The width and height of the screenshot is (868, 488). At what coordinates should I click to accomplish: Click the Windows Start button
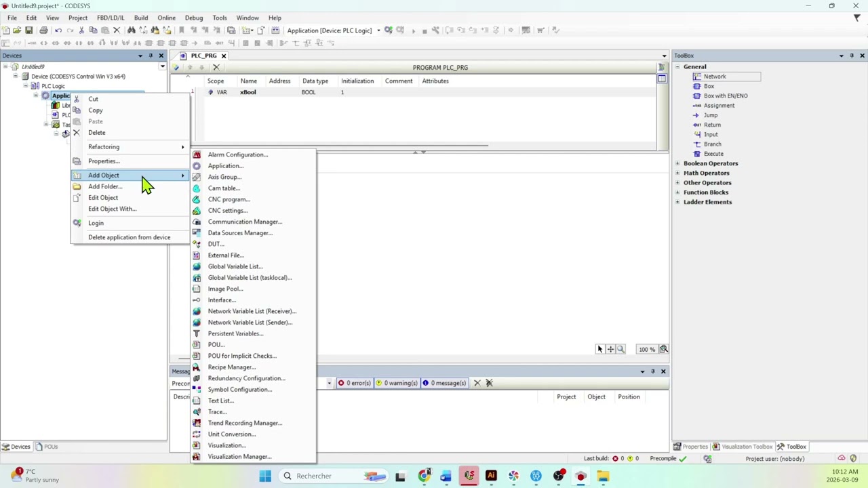point(265,476)
